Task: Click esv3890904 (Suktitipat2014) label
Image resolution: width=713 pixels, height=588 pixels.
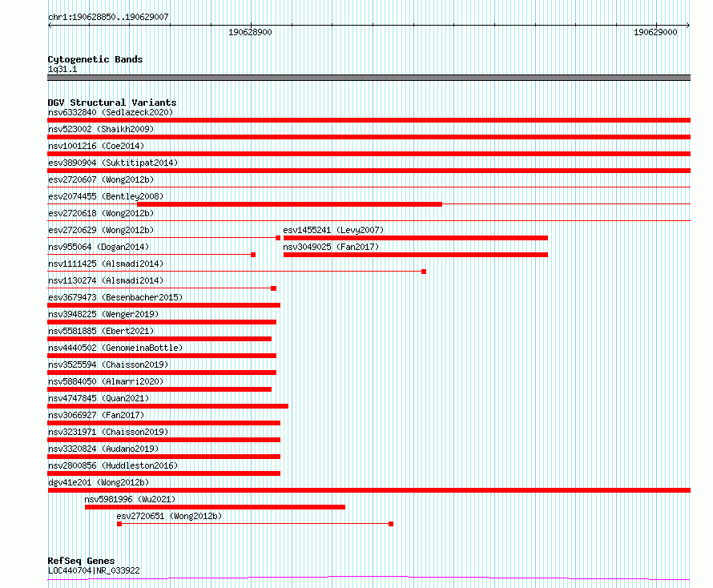Action: 113,163
